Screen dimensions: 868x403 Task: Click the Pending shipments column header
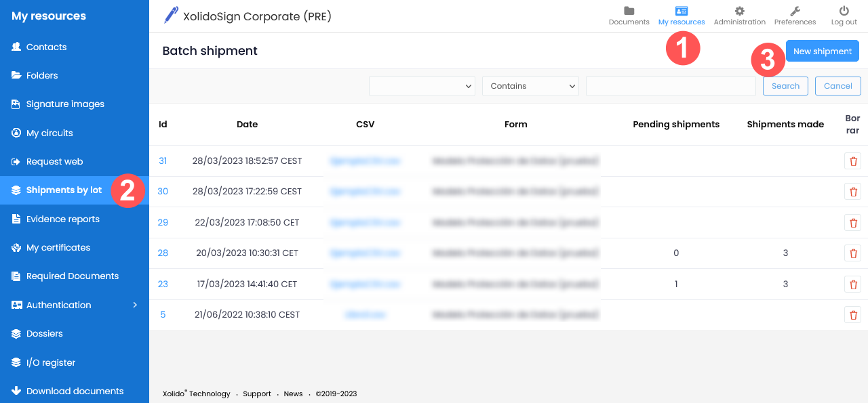click(676, 124)
